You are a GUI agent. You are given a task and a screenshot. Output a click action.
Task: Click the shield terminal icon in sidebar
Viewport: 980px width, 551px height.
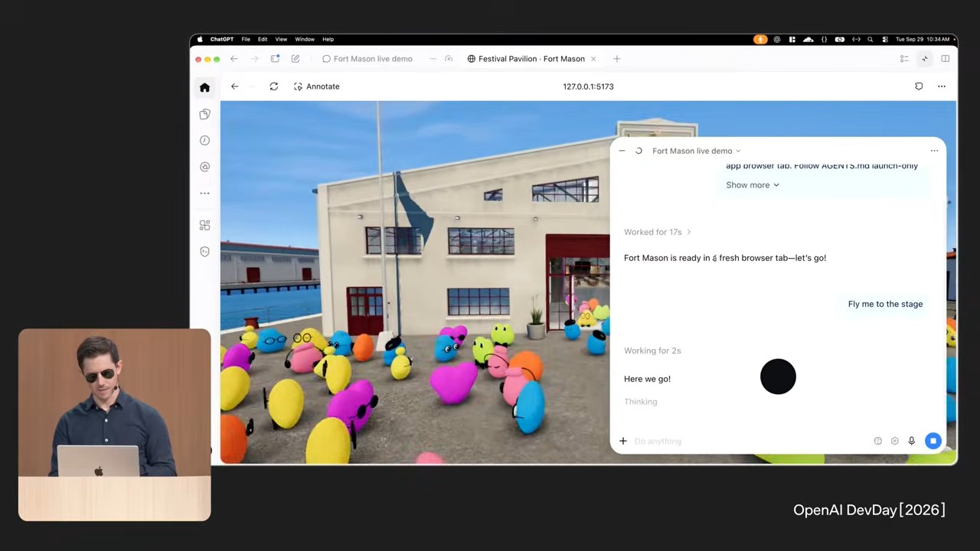[x=204, y=251]
